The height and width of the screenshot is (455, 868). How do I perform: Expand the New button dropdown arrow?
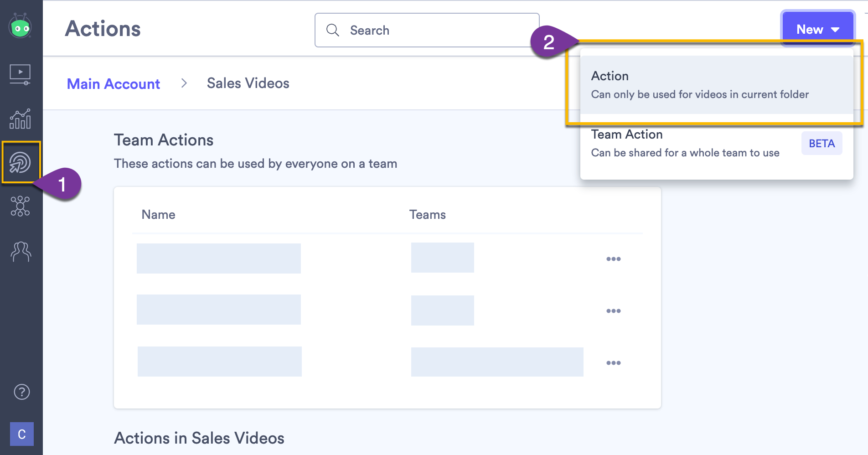pos(836,29)
